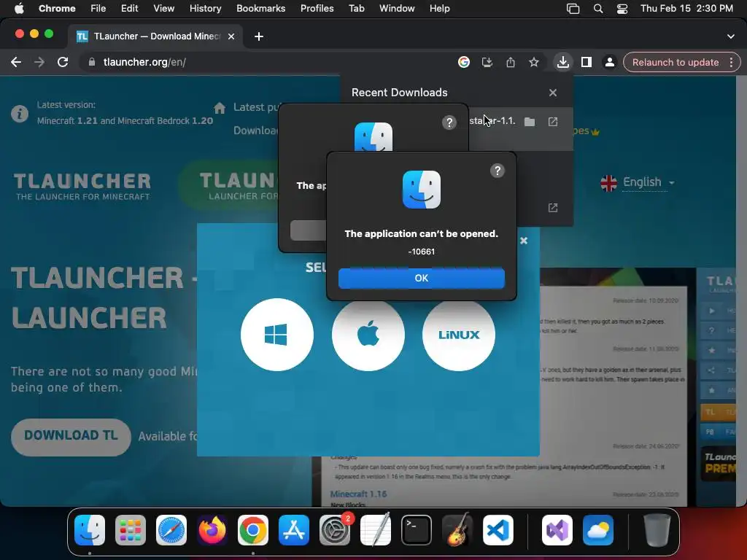
Task: Close the system selection popup
Action: coord(524,241)
